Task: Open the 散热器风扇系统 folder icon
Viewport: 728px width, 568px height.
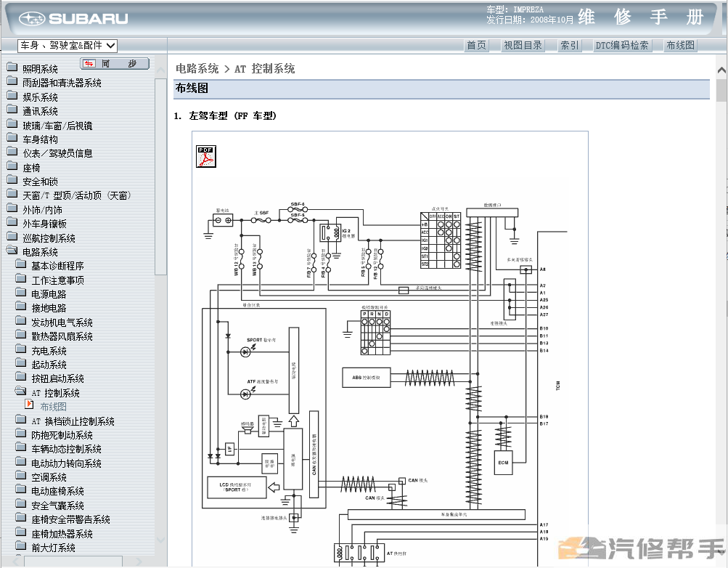Action: tap(20, 335)
